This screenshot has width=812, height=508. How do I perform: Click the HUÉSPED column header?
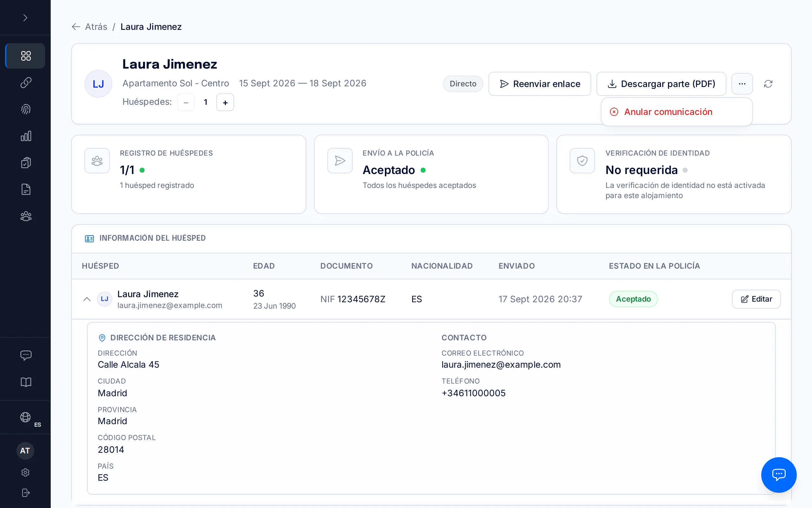pyautogui.click(x=100, y=266)
